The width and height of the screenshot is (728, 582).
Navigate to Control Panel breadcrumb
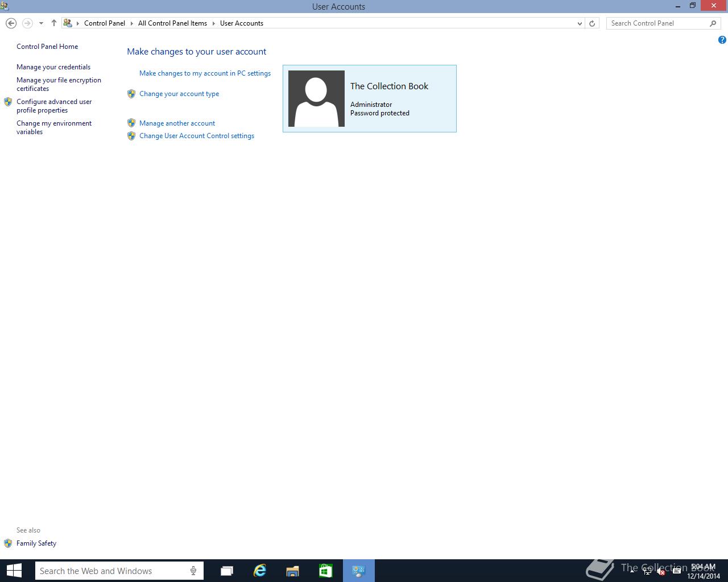(x=105, y=23)
